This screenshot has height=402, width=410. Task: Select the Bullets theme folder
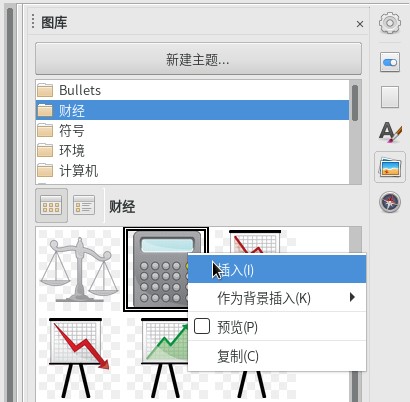(192, 90)
